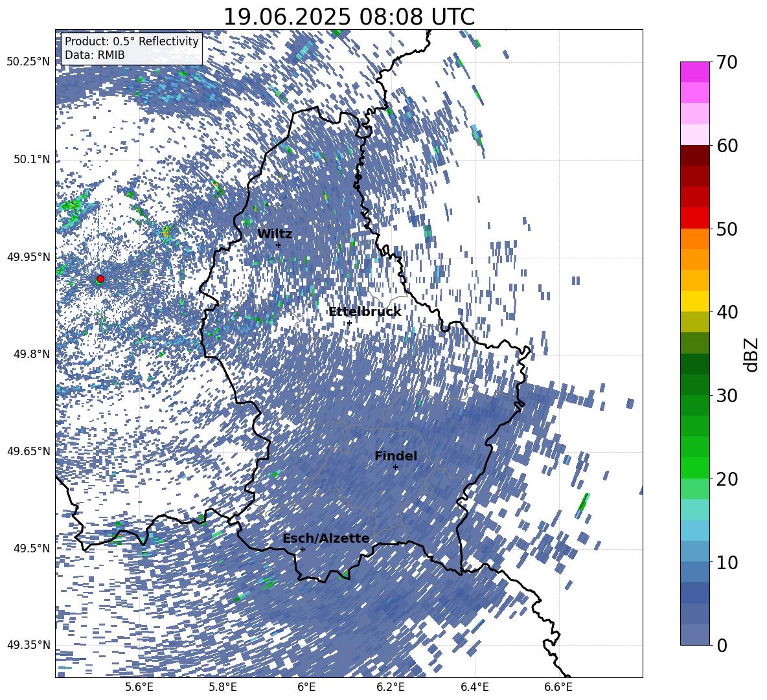Click the 49.35°N latitude tick label
767x700 pixels.
(29, 645)
